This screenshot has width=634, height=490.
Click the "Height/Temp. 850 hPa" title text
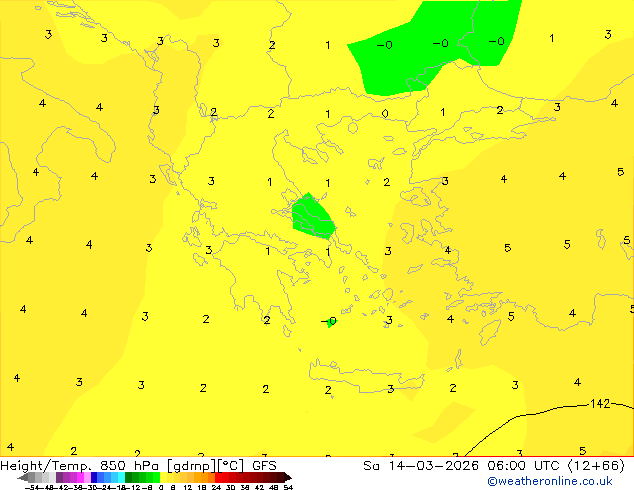click(x=80, y=466)
